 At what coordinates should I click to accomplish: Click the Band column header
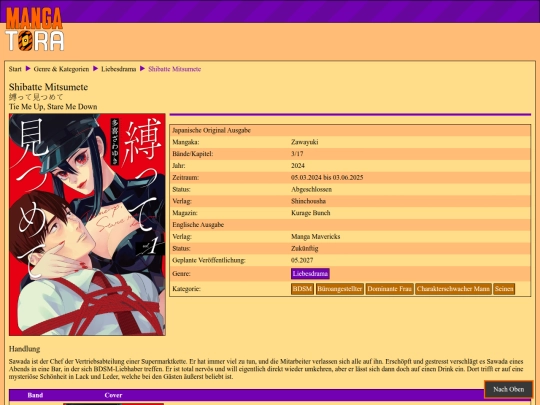[x=35, y=395]
